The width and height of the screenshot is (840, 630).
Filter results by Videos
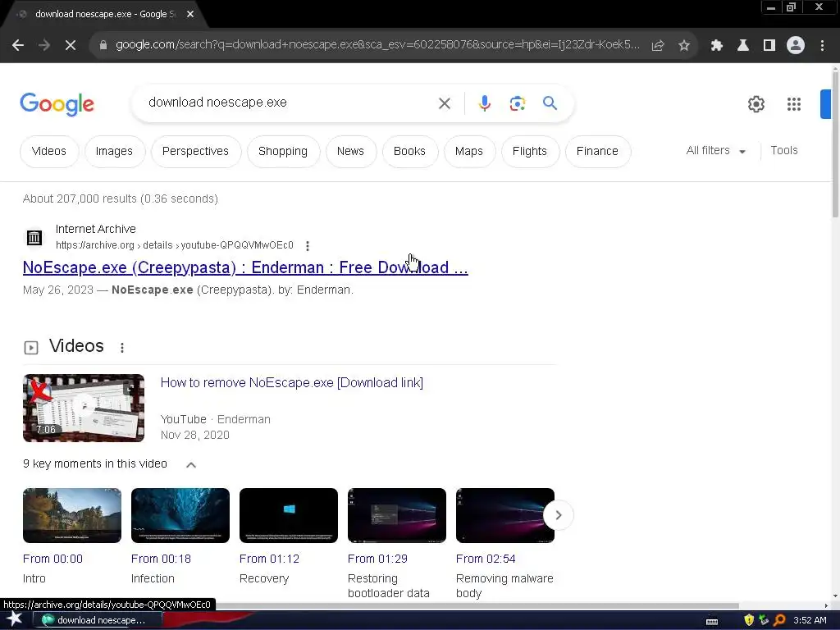pyautogui.click(x=49, y=152)
